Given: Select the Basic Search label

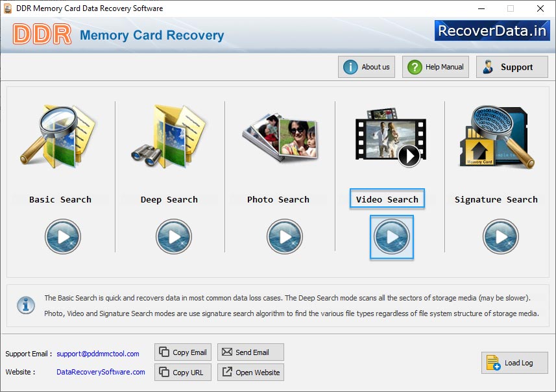Looking at the screenshot, I should (60, 199).
